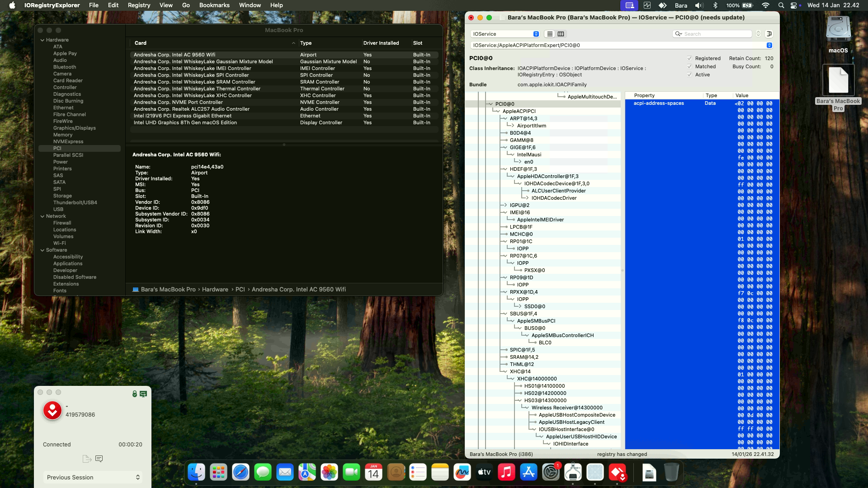Viewport: 868px width, 488px height.
Task: Click the green screen-sharing monitor icon
Action: coord(143,394)
